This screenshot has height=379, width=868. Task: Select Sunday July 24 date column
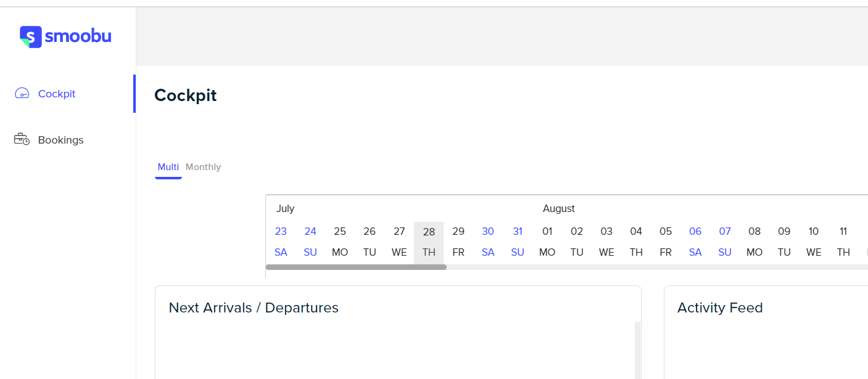pyautogui.click(x=310, y=242)
